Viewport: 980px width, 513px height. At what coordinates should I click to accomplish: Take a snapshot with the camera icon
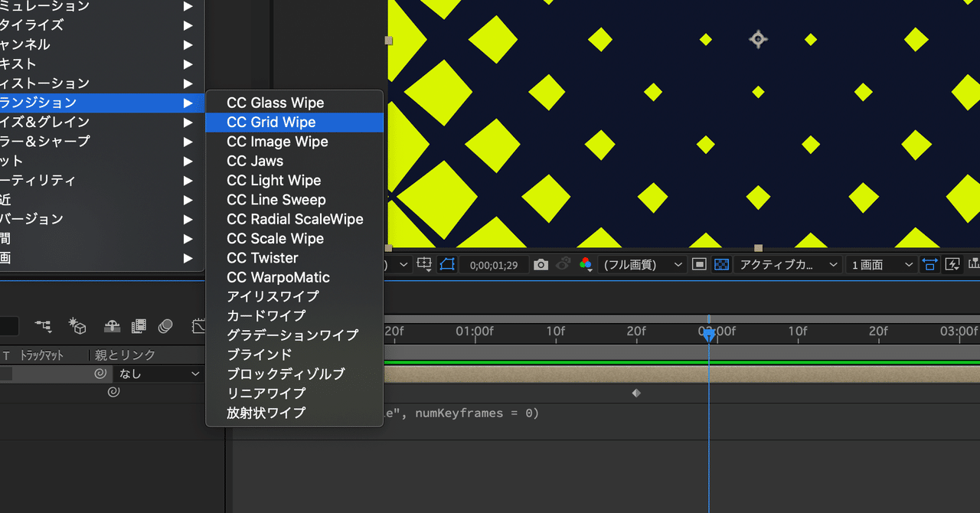coord(541,264)
